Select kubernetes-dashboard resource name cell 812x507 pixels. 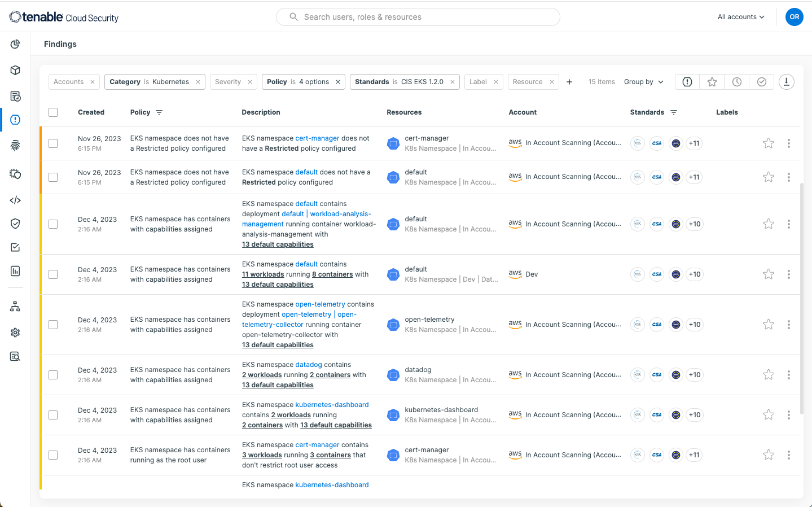(x=441, y=410)
